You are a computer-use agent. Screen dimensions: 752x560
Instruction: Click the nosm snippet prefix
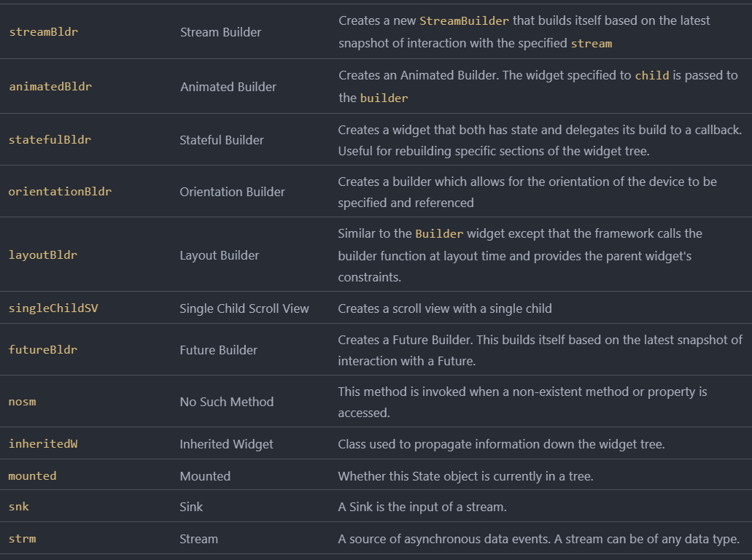22,402
